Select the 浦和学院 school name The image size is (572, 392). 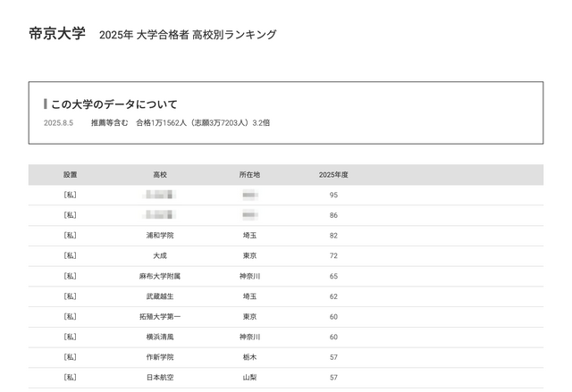click(x=160, y=236)
